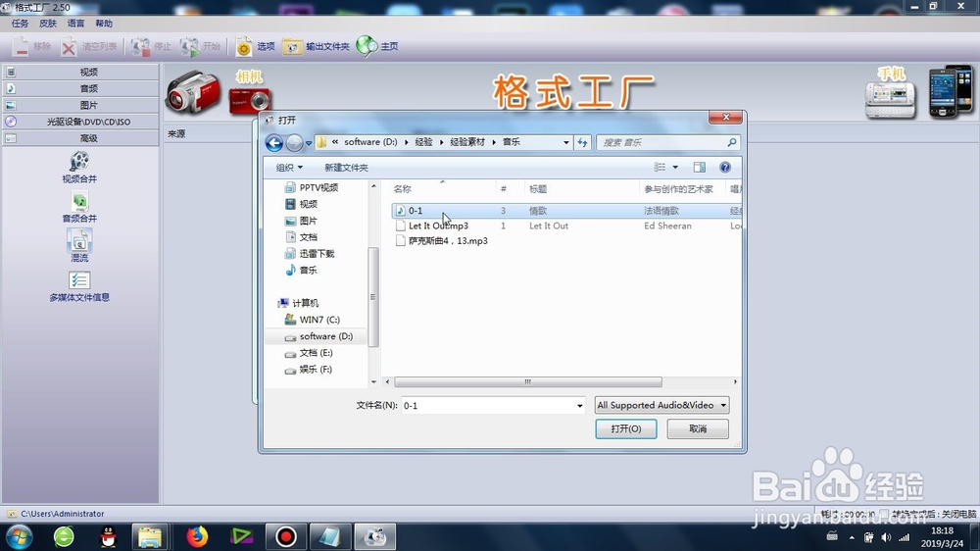Expand the Picture (图片) category panel
This screenshot has width=980, height=551.
pos(80,105)
